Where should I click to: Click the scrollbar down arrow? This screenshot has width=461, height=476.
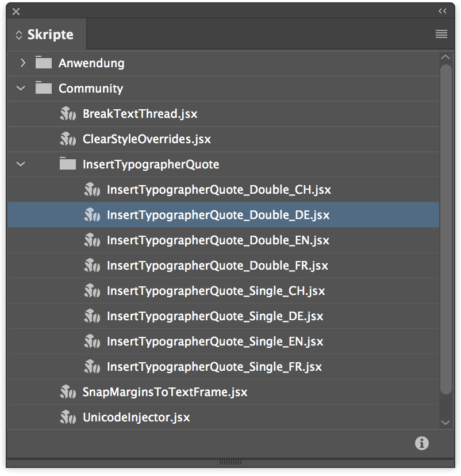point(445,423)
